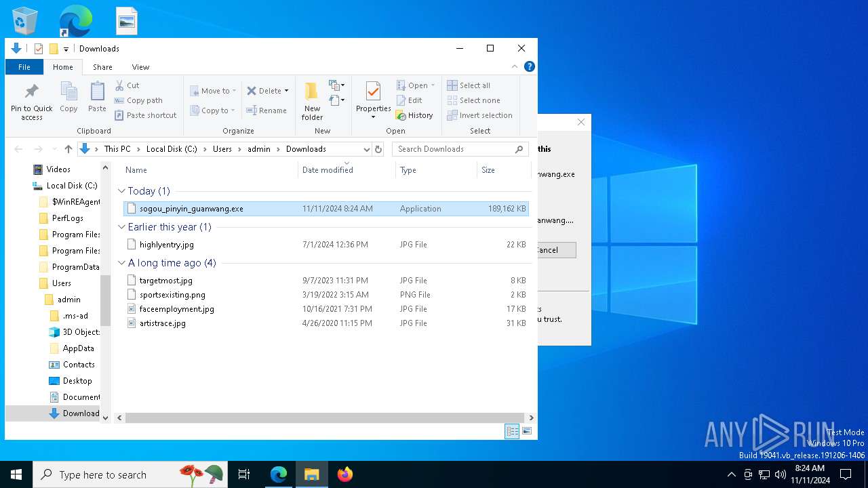Screen dimensions: 868x488
Task: Select sportsexisting.png file
Action: pyautogui.click(x=326, y=295)
